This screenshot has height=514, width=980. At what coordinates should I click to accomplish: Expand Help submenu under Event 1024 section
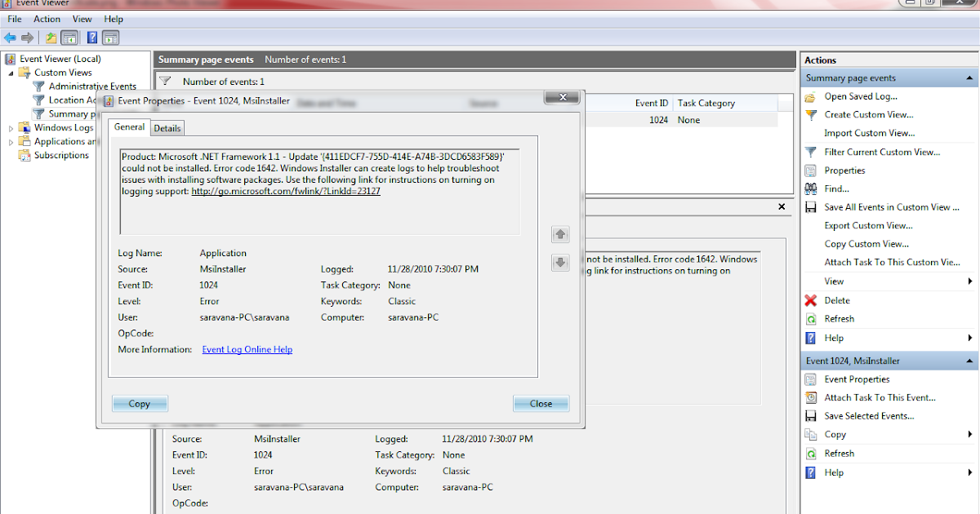click(x=970, y=472)
